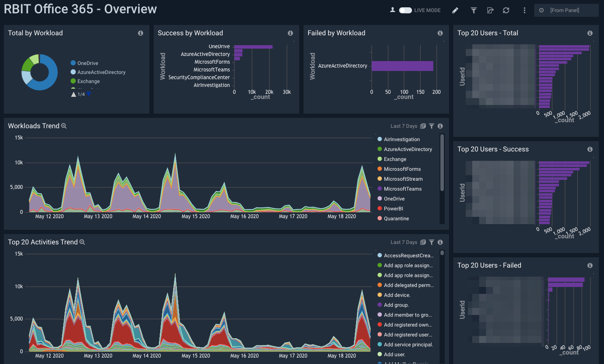This screenshot has width=604, height=364.
Task: Toggle Add delegated perm... legend entry
Action: (406, 285)
